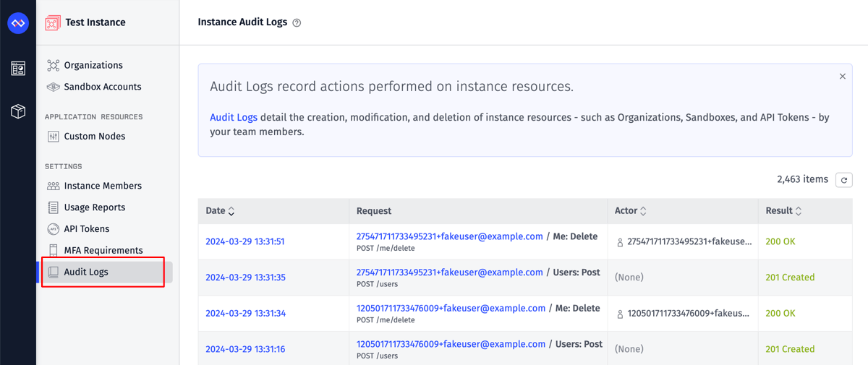This screenshot has height=365, width=868.
Task: Click 200 OK result in 13:31:51 row
Action: click(x=780, y=241)
